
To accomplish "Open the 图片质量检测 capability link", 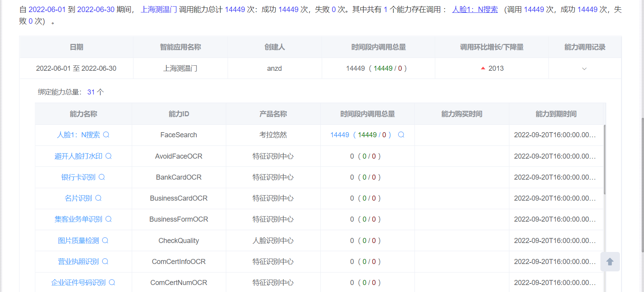I will [x=79, y=240].
